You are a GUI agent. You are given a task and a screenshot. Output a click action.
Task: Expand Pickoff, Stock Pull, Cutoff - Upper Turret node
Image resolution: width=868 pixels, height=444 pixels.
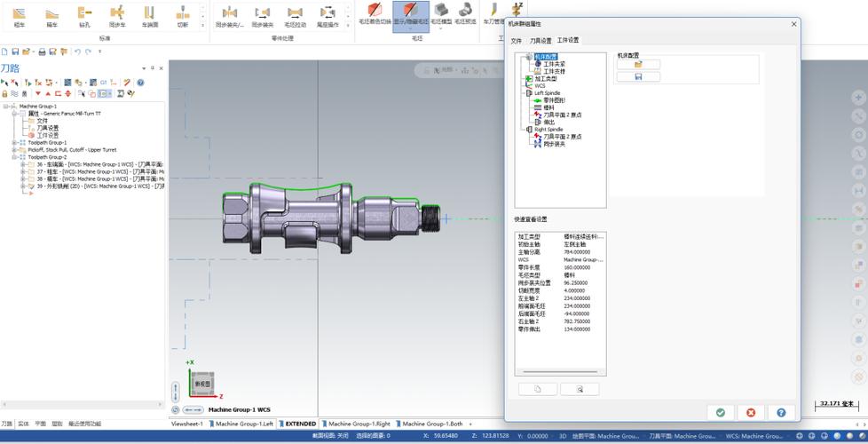pos(14,149)
